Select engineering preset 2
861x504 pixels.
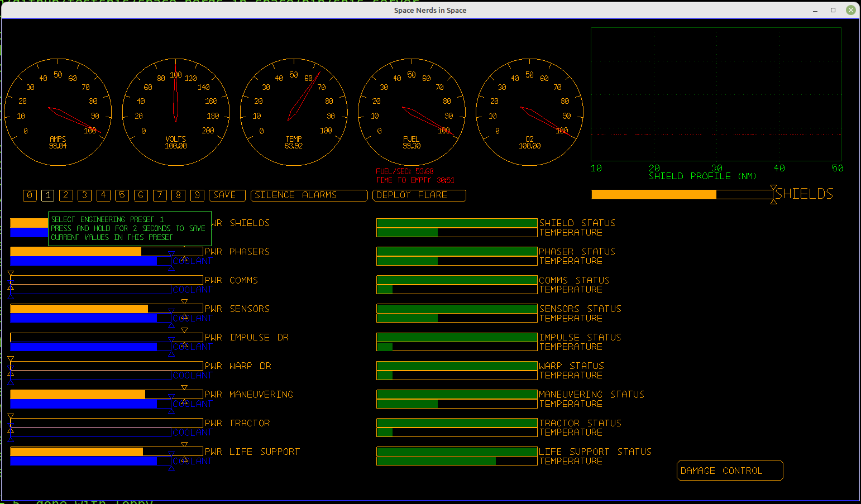coord(66,195)
